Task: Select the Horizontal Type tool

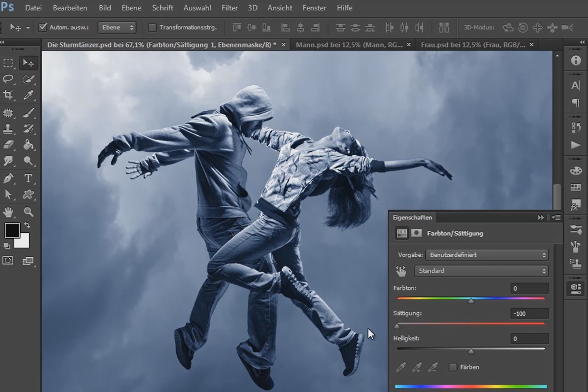Action: (28, 178)
